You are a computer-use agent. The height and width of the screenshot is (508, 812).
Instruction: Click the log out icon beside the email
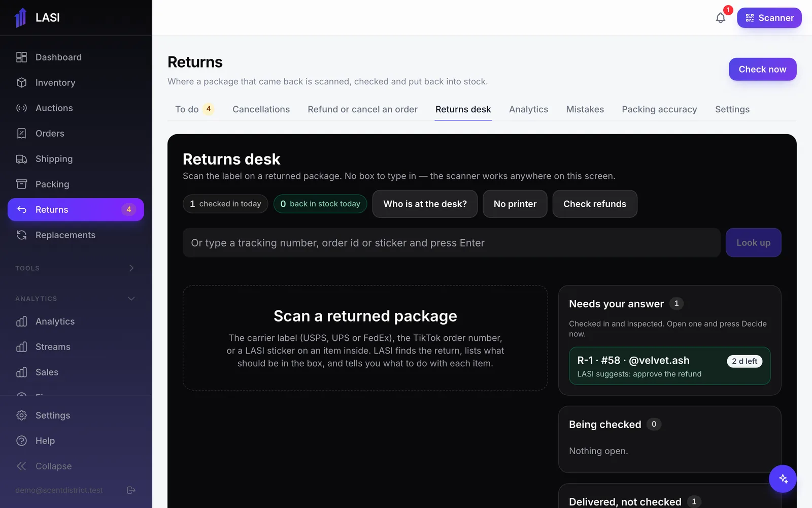(x=131, y=490)
